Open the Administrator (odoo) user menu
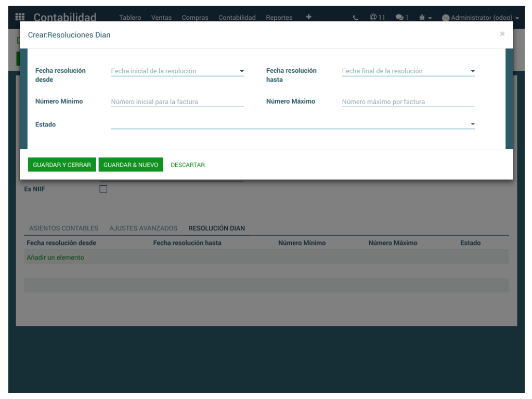 tap(480, 18)
